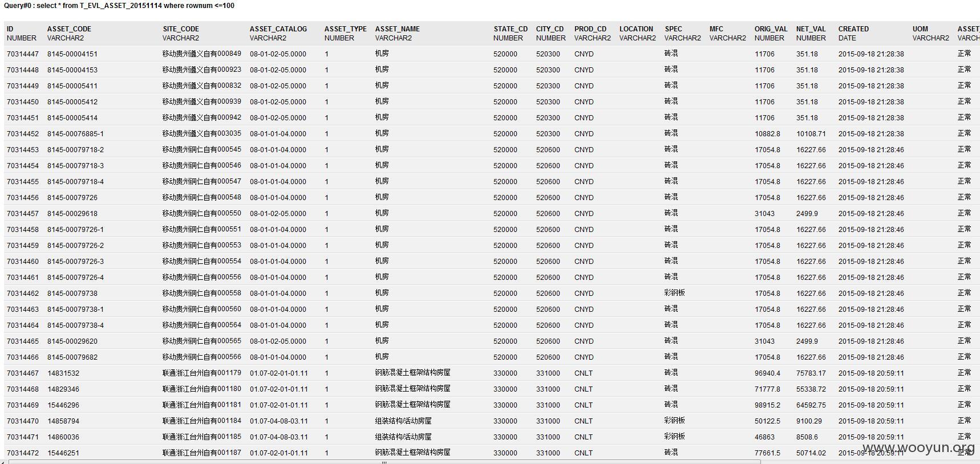Click SPEC cell 彩钢板 in row 70314462
This screenshot has width=980, height=464.
[674, 293]
